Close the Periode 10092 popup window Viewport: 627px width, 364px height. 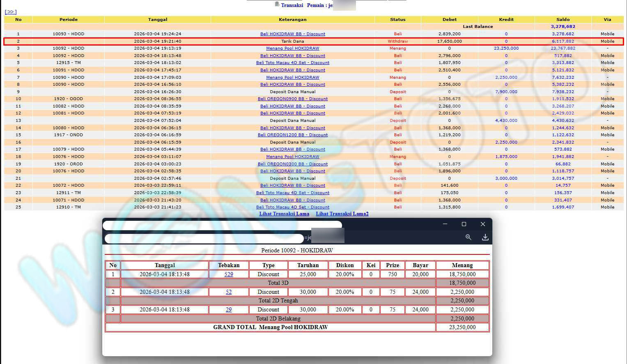pos(482,224)
